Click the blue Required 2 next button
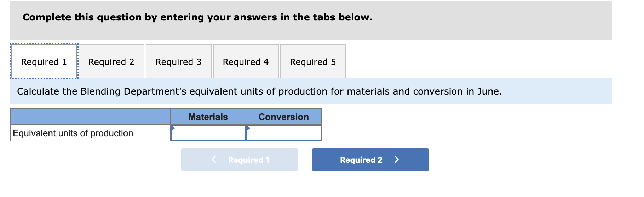The width and height of the screenshot is (644, 197). pyautogui.click(x=370, y=160)
